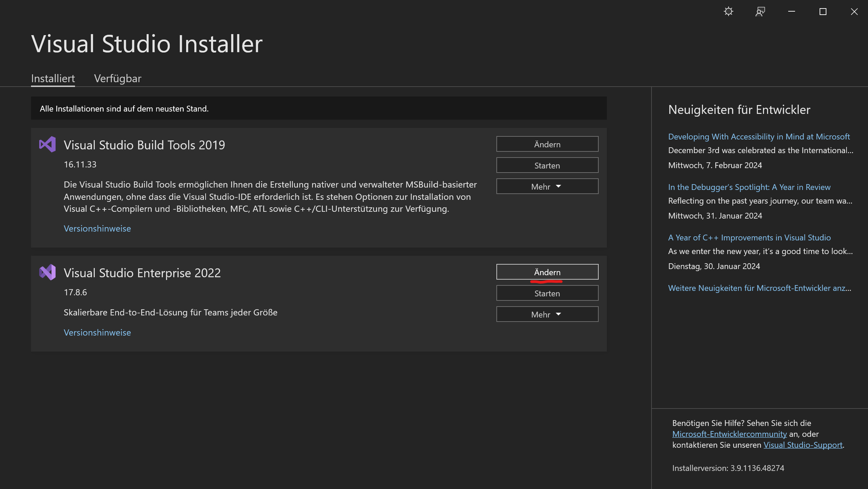Click 'December 3rd was celebrated as the International...' snippet

click(x=761, y=150)
